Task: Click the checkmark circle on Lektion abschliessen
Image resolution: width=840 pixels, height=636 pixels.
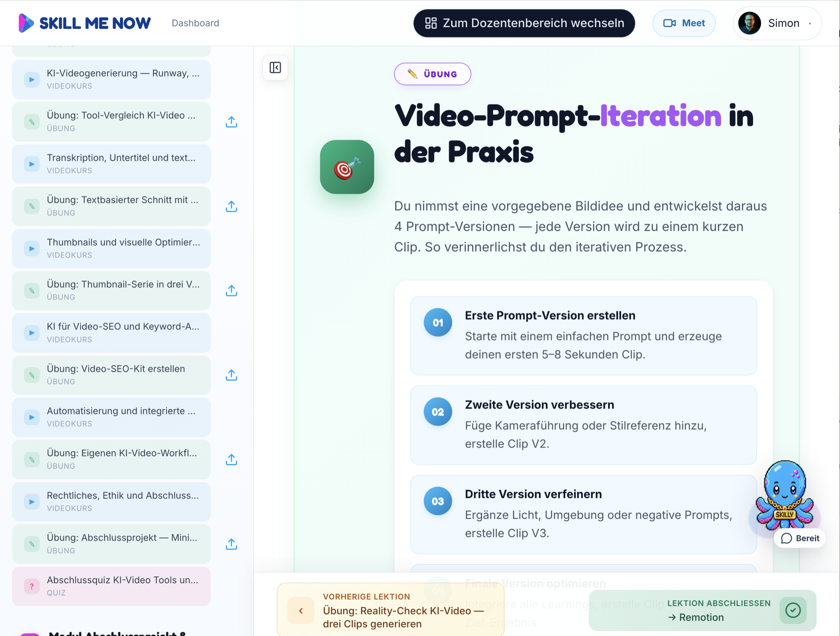Action: (x=793, y=610)
